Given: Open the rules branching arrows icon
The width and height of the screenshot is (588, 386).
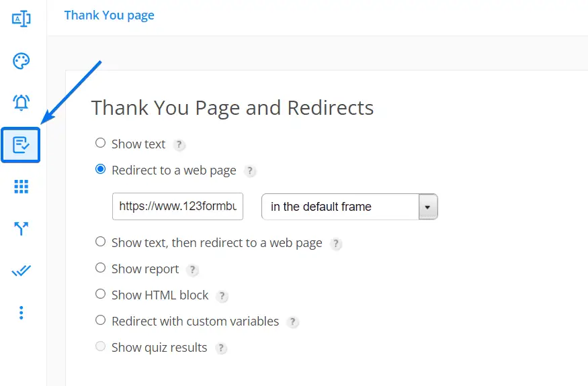Looking at the screenshot, I should coord(21,228).
